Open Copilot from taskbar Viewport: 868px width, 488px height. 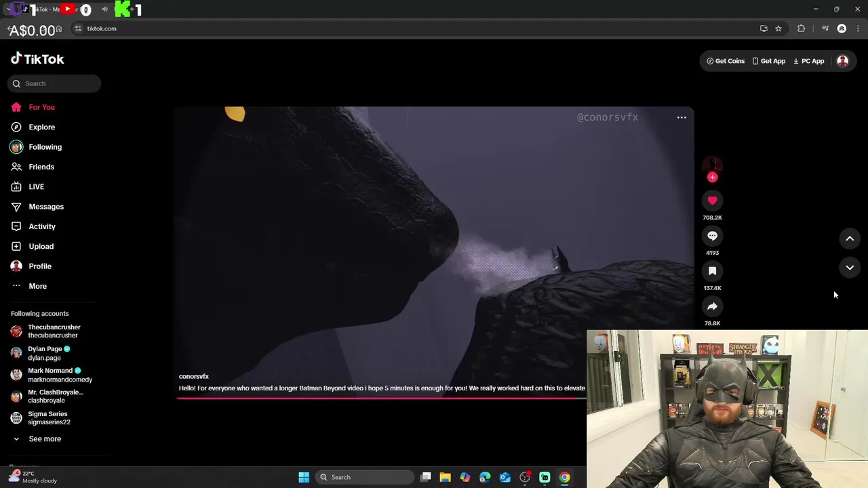pyautogui.click(x=465, y=477)
